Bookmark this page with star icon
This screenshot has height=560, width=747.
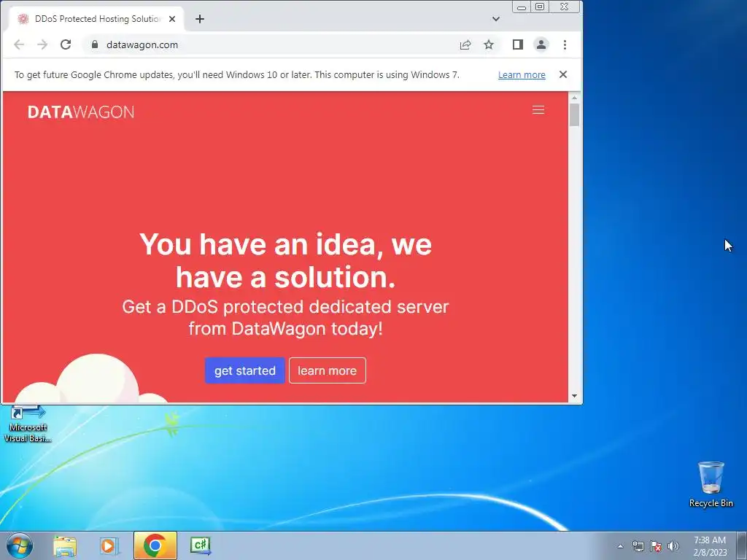click(489, 44)
